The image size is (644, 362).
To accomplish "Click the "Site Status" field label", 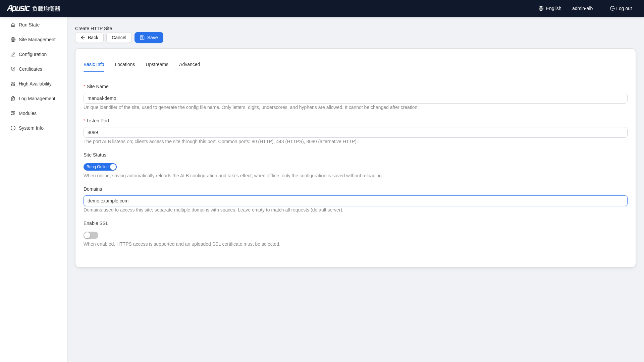I will (95, 155).
